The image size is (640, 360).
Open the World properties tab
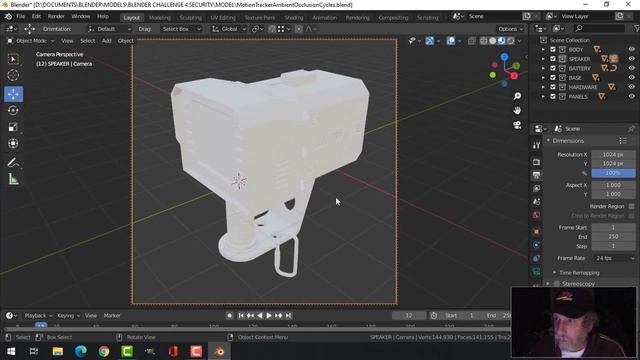click(536, 215)
